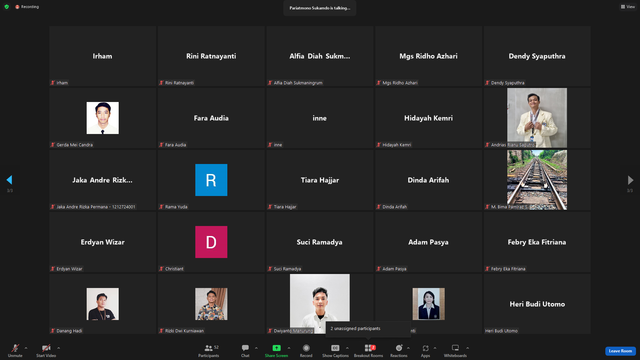Open the View layout menu

628,7
